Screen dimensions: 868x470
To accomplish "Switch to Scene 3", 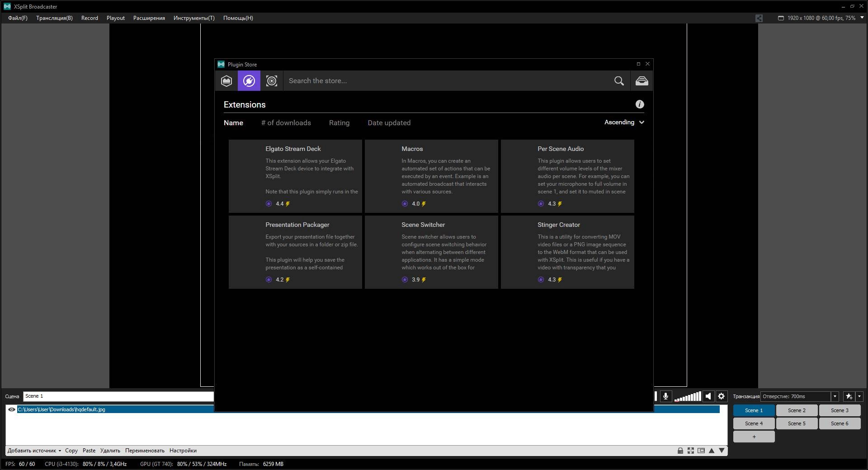I will pos(840,410).
